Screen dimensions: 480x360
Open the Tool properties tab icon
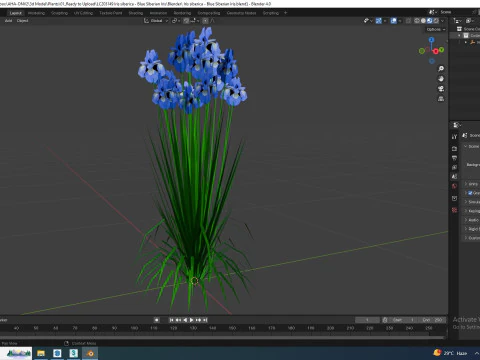454,137
